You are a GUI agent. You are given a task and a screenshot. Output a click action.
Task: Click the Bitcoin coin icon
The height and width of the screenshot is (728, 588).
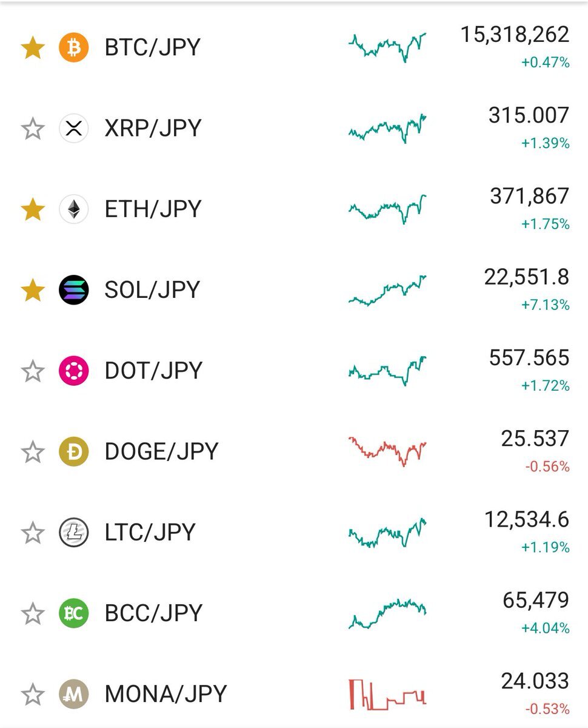74,47
